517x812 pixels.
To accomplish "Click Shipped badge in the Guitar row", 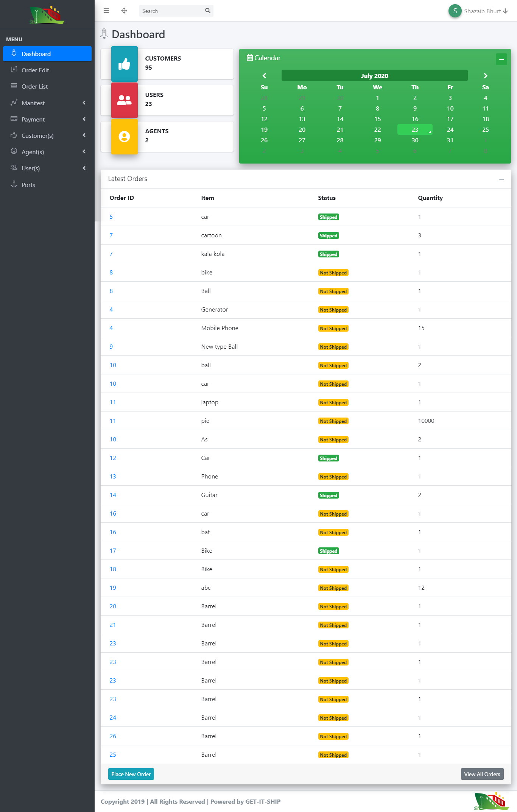I will click(329, 495).
